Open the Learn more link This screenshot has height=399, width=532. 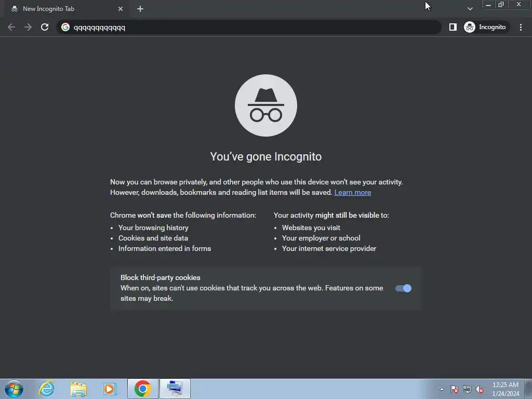tap(353, 192)
